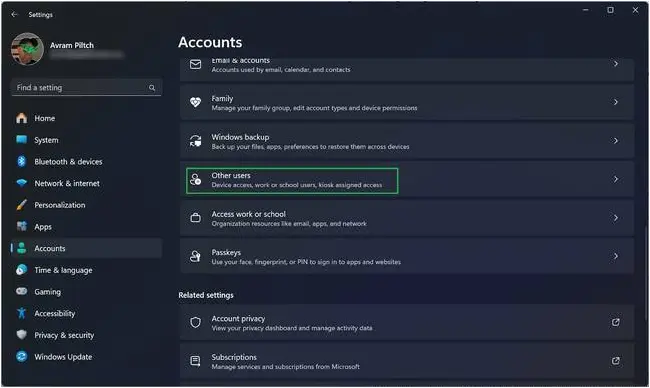The width and height of the screenshot is (650, 388).
Task: Click the Windows backup title
Action: [240, 137]
